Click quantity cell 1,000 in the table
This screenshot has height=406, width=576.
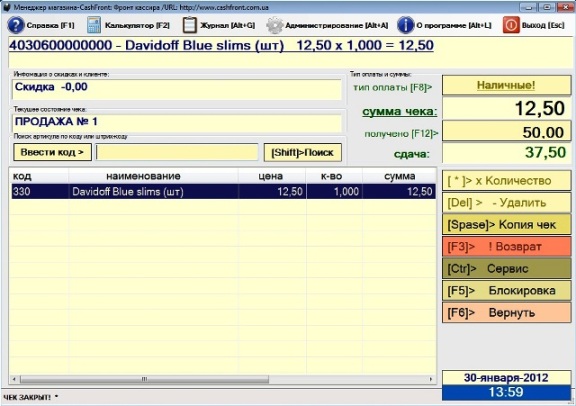pyautogui.click(x=334, y=191)
